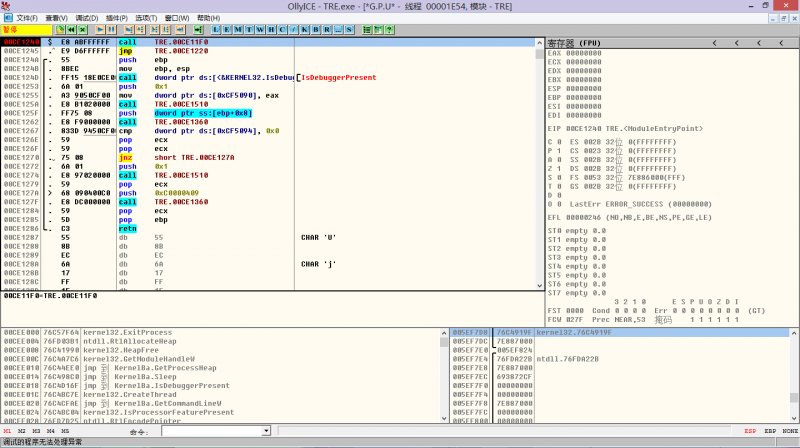The image size is (800, 448).
Task: Switch to M2 memory dump tab
Action: coord(22,431)
